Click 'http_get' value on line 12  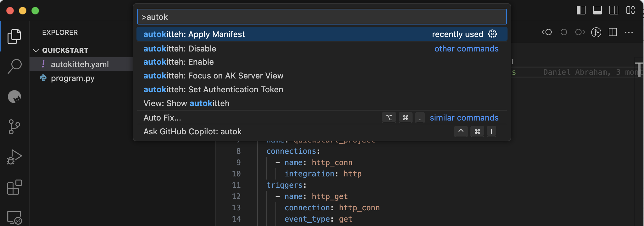click(330, 196)
